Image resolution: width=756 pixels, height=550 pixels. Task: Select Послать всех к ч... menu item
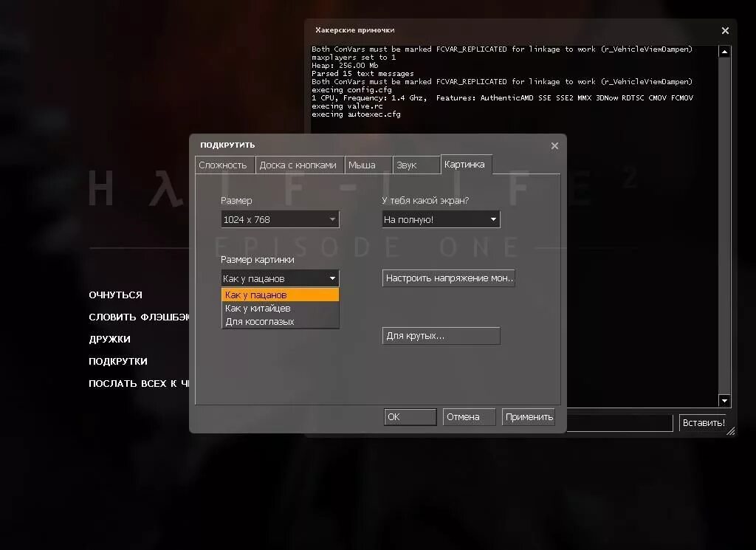(139, 384)
